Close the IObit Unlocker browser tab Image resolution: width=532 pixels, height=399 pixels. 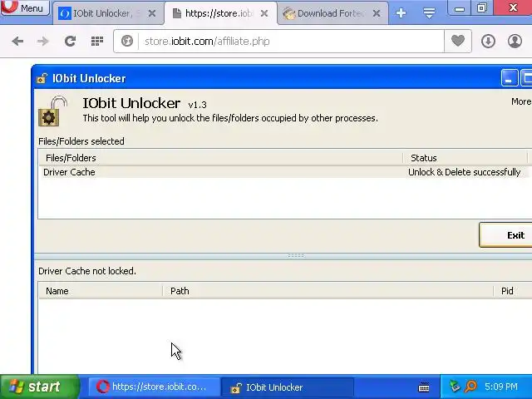[x=152, y=13]
